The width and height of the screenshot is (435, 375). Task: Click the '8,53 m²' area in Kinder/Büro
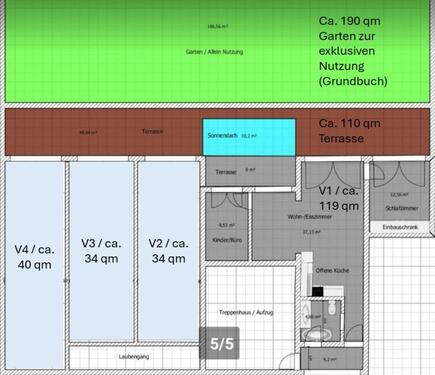pos(227,225)
